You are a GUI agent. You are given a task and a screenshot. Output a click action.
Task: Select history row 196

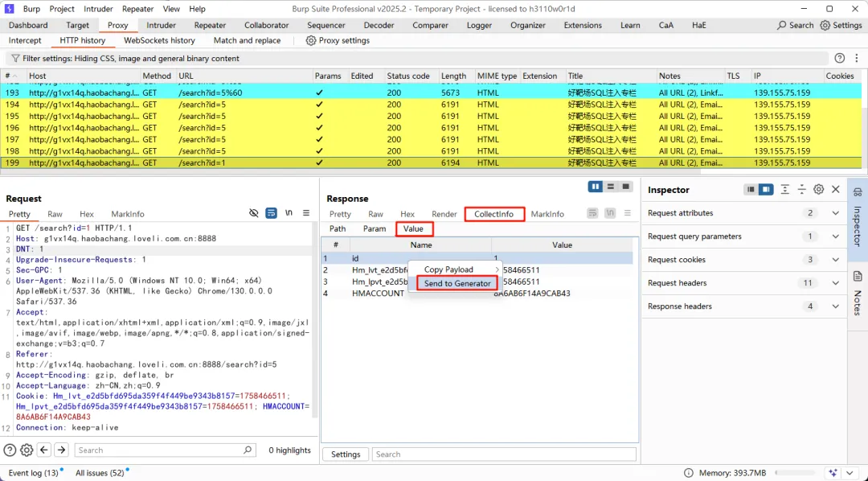432,128
